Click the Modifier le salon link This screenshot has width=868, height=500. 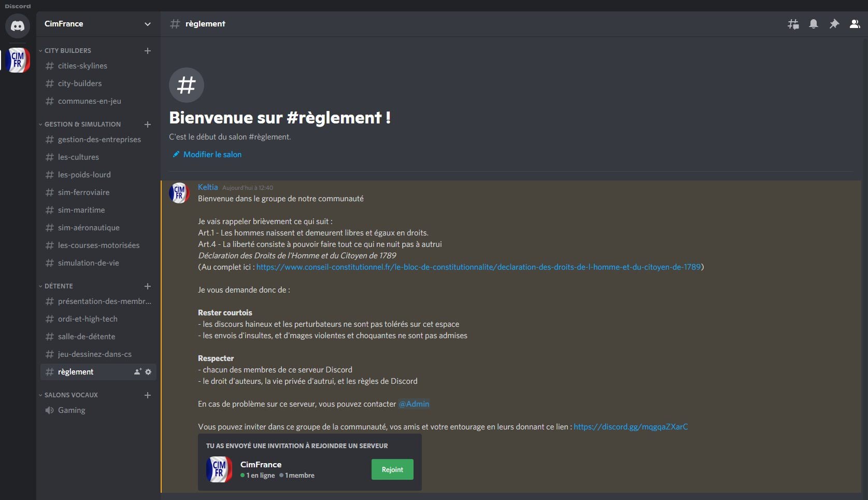212,154
